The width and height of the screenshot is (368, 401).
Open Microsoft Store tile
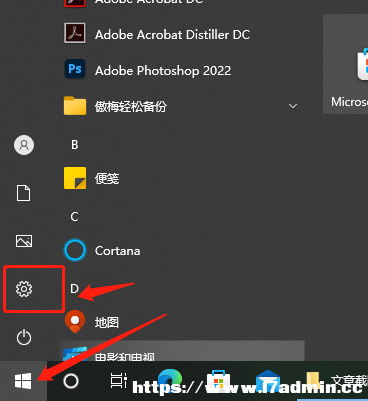click(x=346, y=64)
